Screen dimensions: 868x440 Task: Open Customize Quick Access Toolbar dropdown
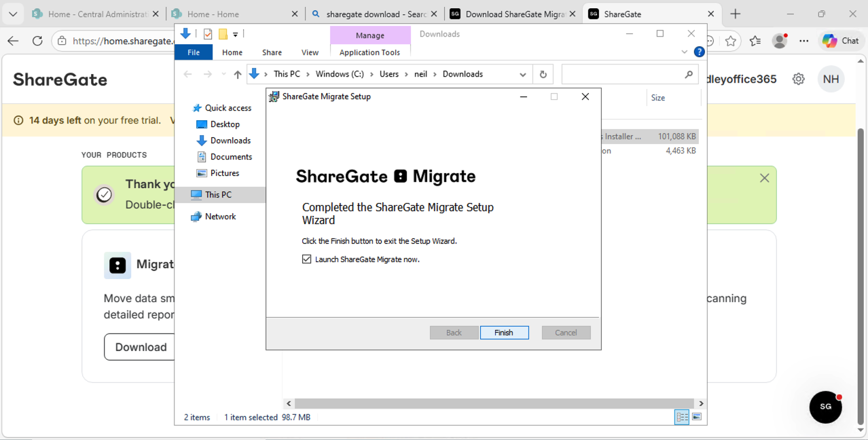pos(236,34)
